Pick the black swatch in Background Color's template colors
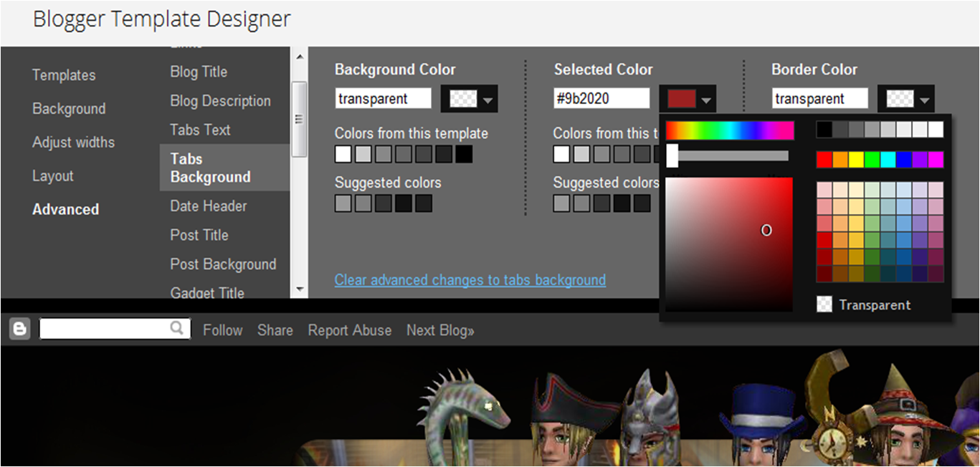Viewport: 980px width, 467px height. pos(464,154)
